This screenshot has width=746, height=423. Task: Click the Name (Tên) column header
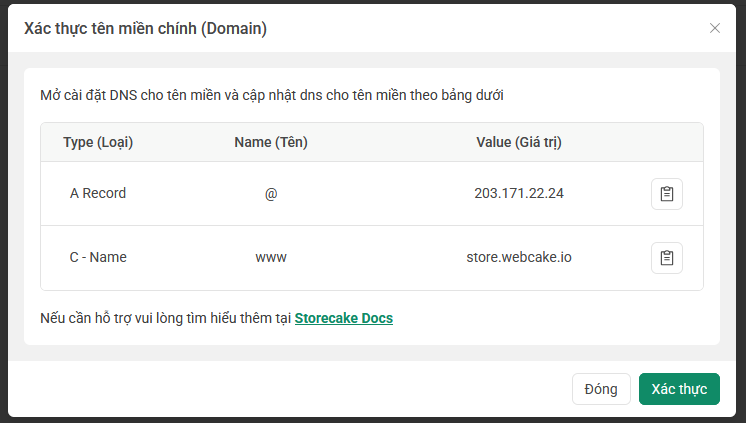271,143
